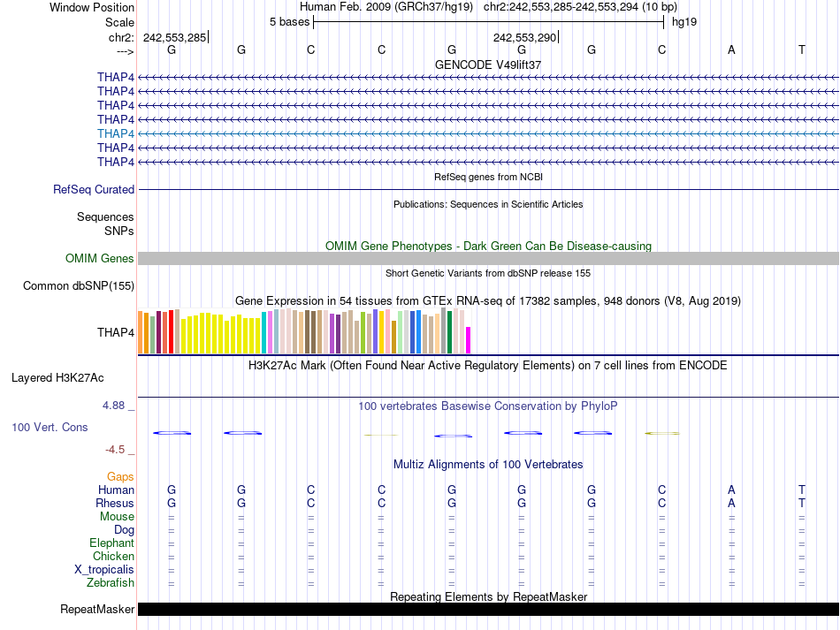Select the Common dbSNP(155) track label

pos(79,286)
